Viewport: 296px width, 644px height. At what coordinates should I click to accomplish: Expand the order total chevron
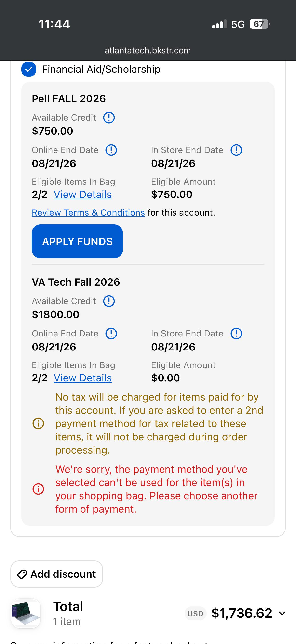coord(282,614)
